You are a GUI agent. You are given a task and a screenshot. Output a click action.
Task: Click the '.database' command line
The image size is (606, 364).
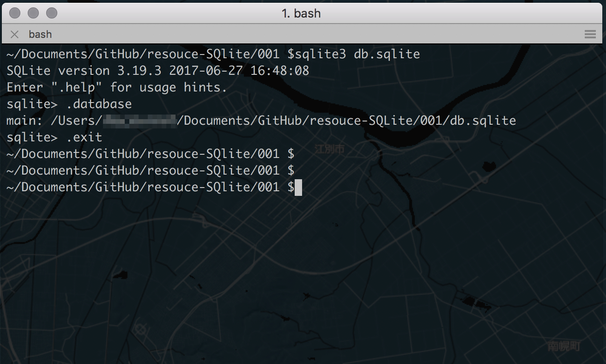[x=69, y=104]
